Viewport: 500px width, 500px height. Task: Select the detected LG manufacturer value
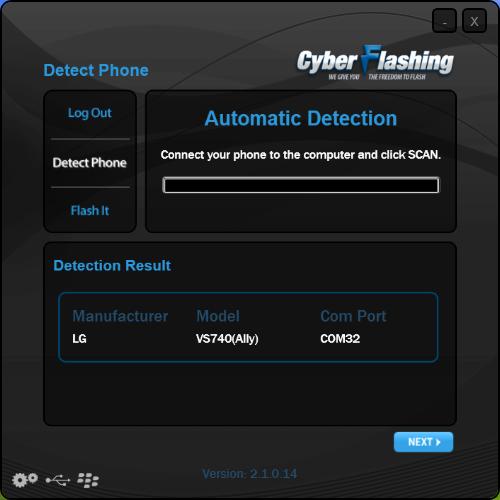(x=79, y=339)
